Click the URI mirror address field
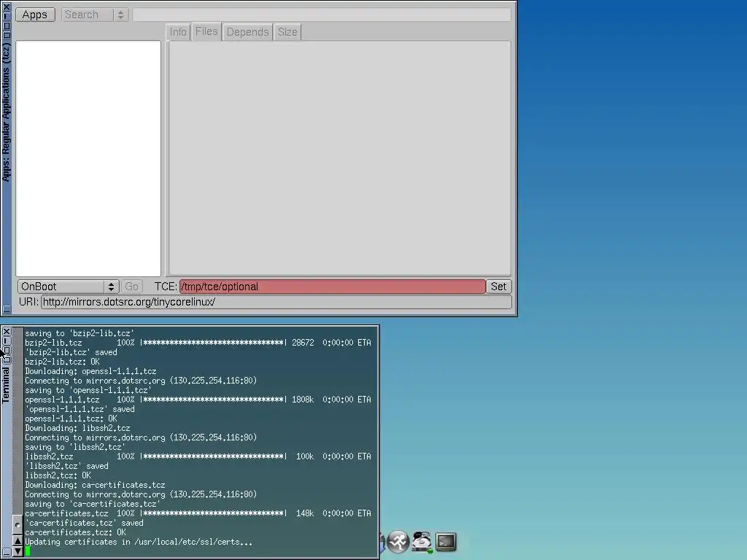Image resolution: width=747 pixels, height=560 pixels. [x=276, y=302]
